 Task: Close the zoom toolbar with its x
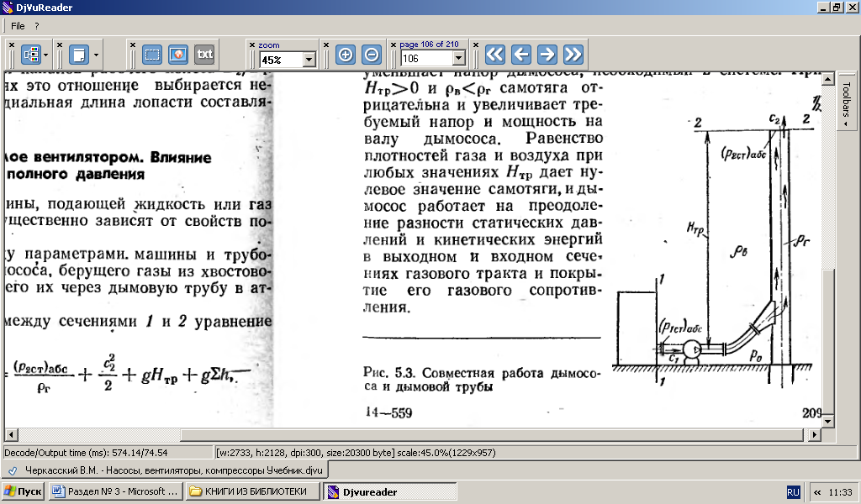click(x=251, y=45)
